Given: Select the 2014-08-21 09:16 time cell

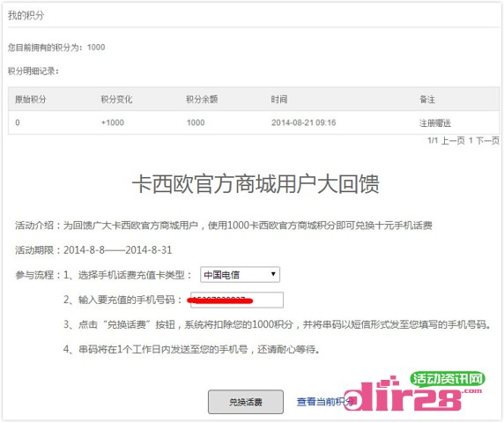Looking at the screenshot, I should point(303,122).
